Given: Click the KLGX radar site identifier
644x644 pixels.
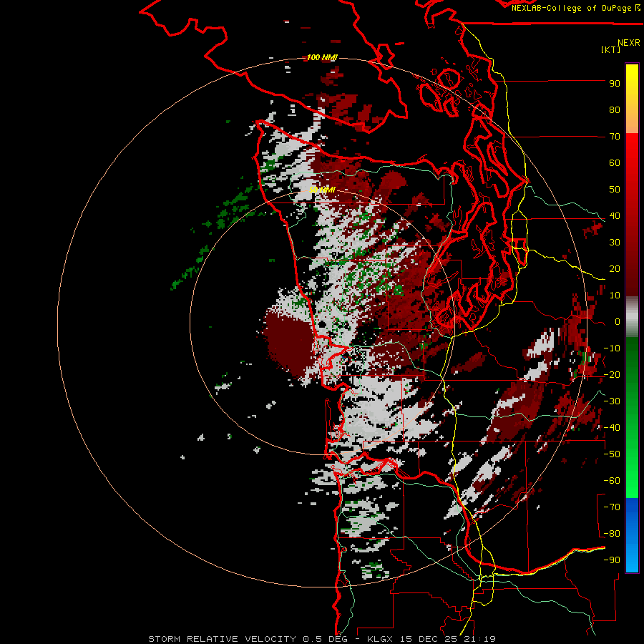Looking at the screenshot, I should tap(381, 639).
